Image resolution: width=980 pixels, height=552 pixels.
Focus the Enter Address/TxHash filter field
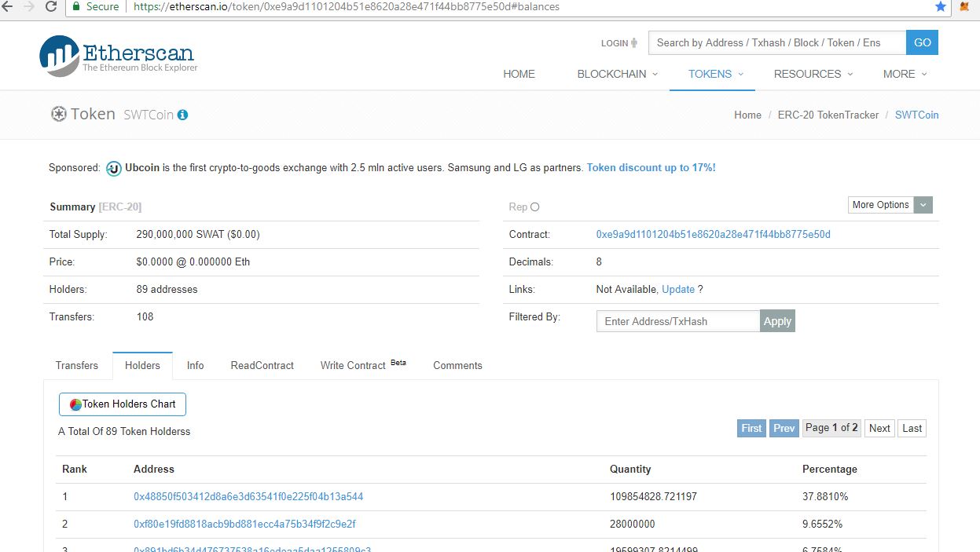click(x=678, y=321)
